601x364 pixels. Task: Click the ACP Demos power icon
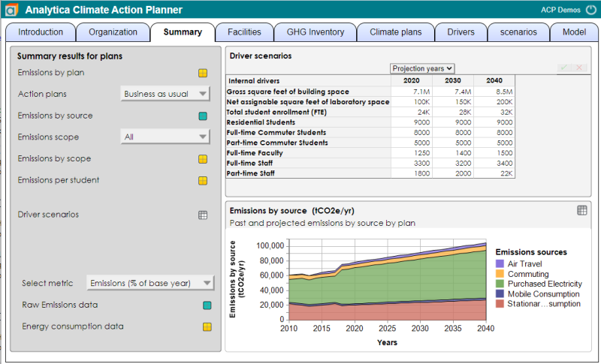pyautogui.click(x=591, y=10)
